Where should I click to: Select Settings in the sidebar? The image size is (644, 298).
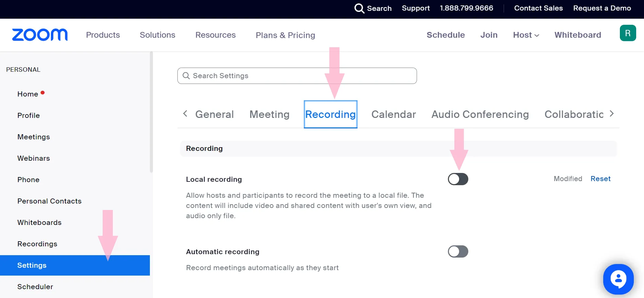point(75,265)
